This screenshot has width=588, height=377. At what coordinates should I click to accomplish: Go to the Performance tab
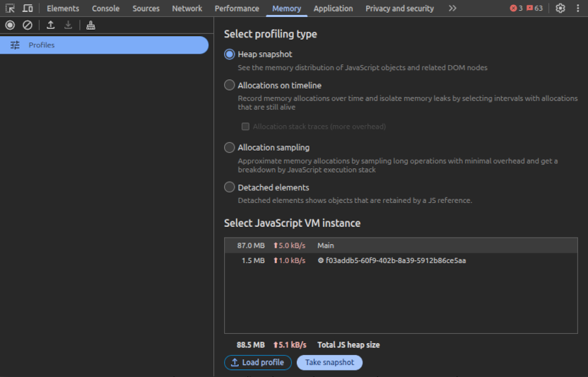point(237,8)
